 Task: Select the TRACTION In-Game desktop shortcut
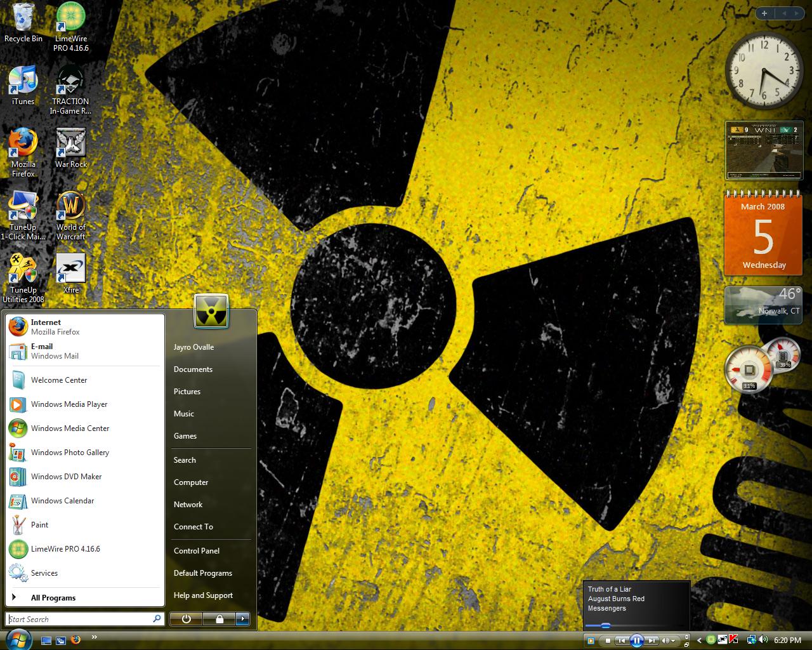70,90
